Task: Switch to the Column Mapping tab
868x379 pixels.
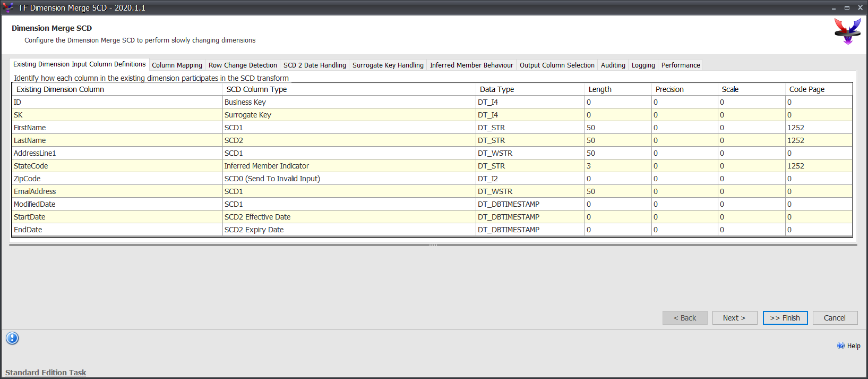Action: 177,65
